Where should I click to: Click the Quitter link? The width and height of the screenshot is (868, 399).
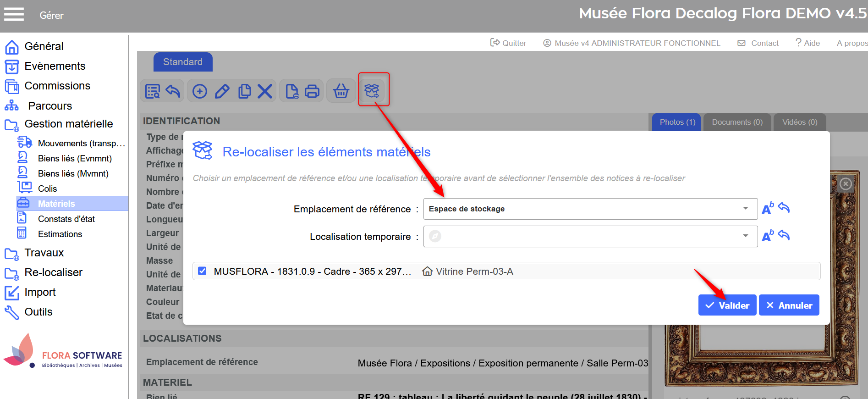click(508, 43)
